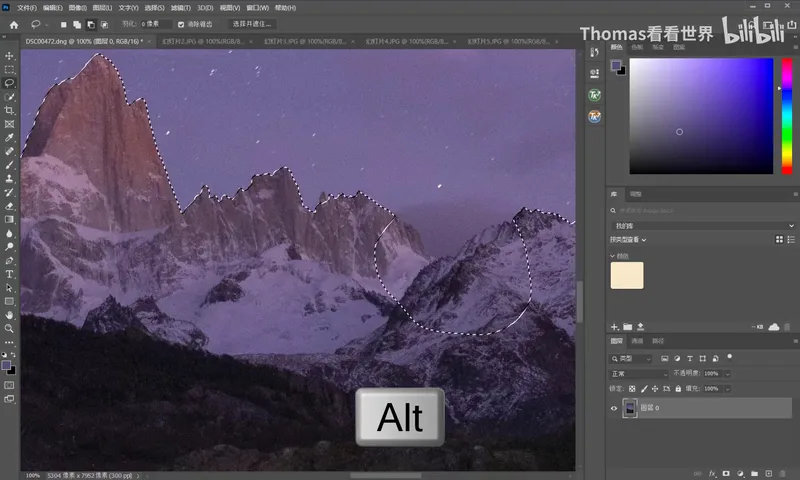Screen dimensions: 800x480
Task: Toggle the anti-alias checkbox
Action: pos(181,24)
